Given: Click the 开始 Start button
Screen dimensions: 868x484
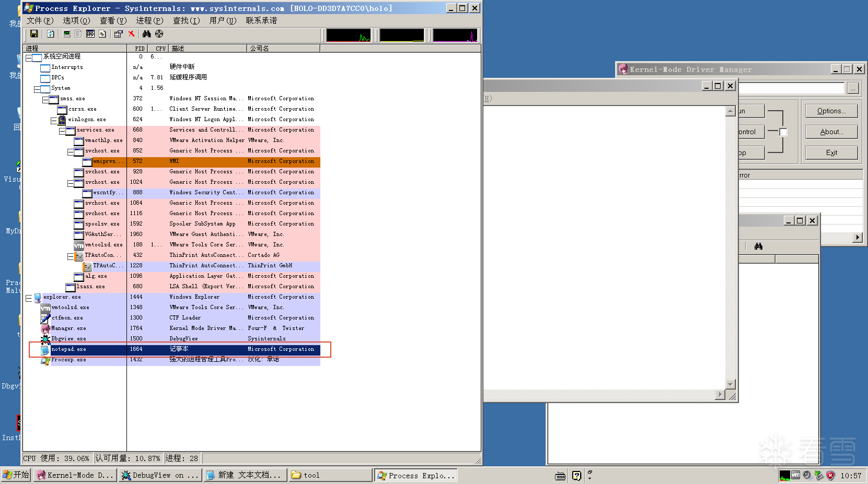Looking at the screenshot, I should (16, 475).
